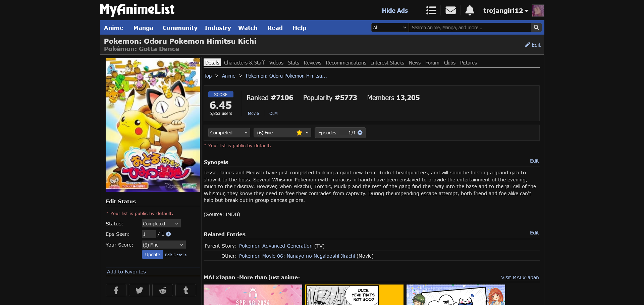Open the (6) Fine score dropdown with star
Image resolution: width=644 pixels, height=305 pixels.
click(x=282, y=133)
